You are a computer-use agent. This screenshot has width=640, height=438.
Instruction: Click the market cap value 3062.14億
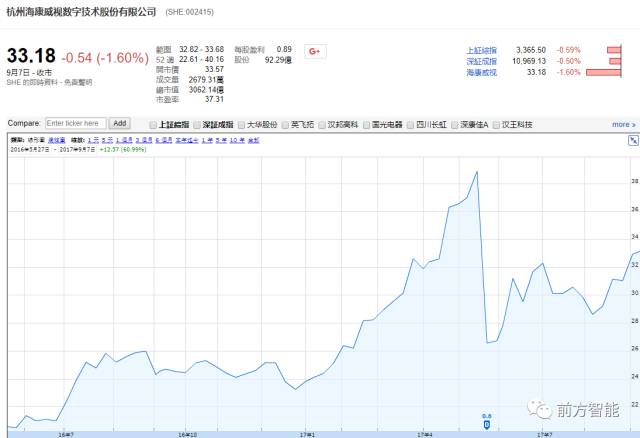pos(206,89)
